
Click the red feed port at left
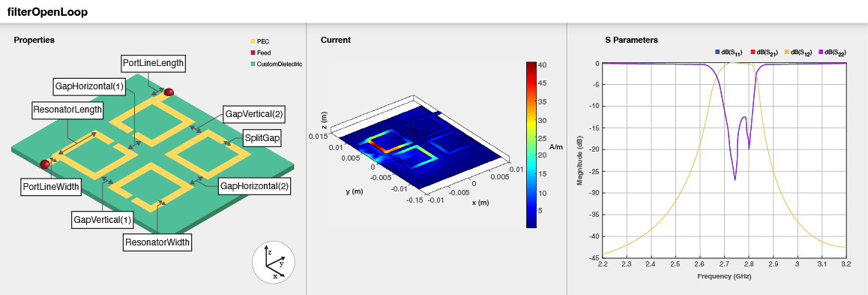pos(45,164)
